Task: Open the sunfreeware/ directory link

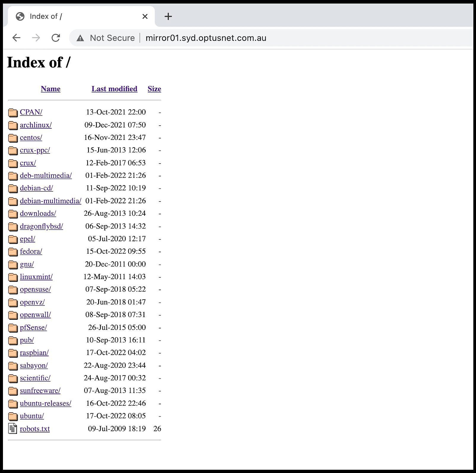Action: pos(40,391)
